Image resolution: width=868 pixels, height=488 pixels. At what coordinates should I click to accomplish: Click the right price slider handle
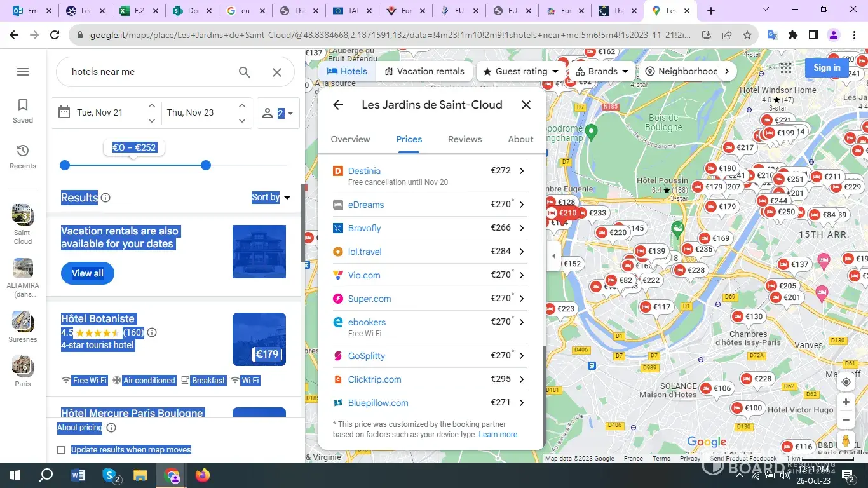(x=206, y=165)
